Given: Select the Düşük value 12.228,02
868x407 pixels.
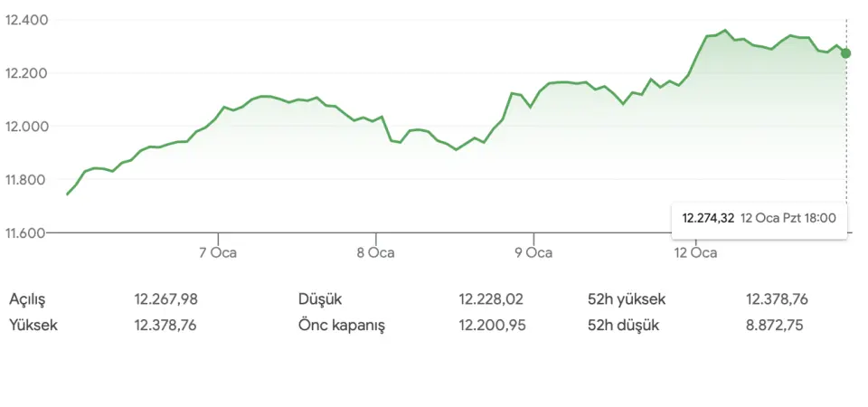Looking at the screenshot, I should 491,299.
